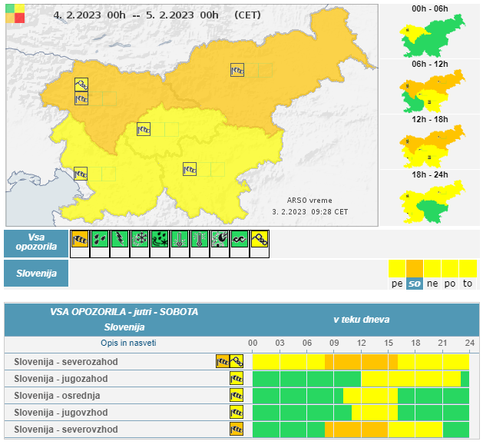Click the yellow segment in osrednja timeline
483x448 pixels.
click(x=370, y=396)
